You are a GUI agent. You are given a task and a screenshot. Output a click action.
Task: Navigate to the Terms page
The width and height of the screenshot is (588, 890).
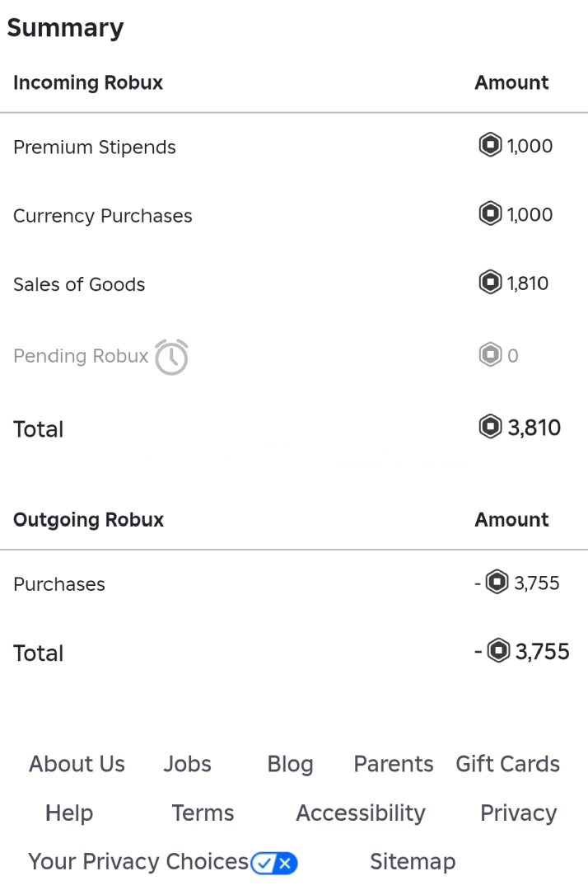pyautogui.click(x=203, y=813)
